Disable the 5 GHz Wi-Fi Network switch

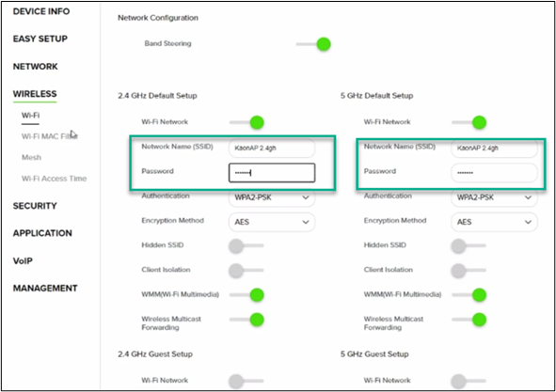pos(469,122)
